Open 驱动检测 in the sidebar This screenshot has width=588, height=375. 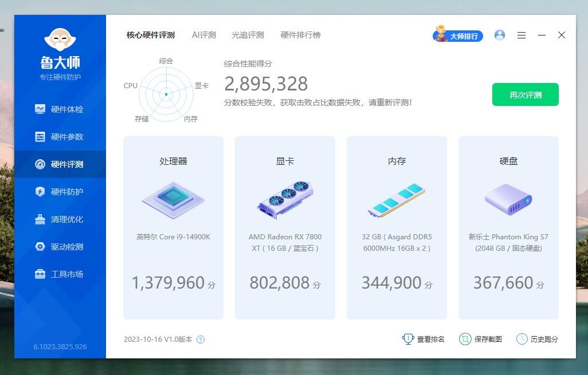pyautogui.click(x=60, y=247)
